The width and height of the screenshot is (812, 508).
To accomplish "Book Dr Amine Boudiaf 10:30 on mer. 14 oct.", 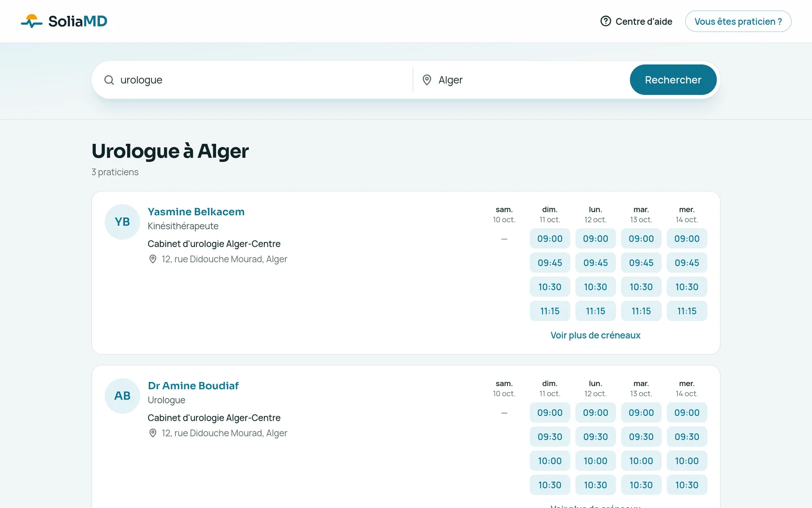I will [x=687, y=485].
